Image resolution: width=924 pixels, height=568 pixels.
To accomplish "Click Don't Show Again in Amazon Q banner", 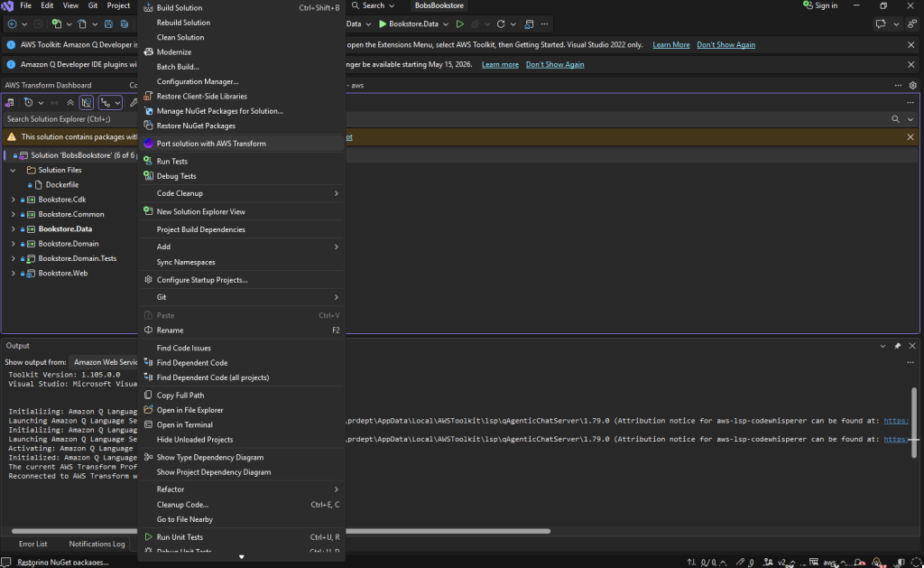I will (555, 64).
